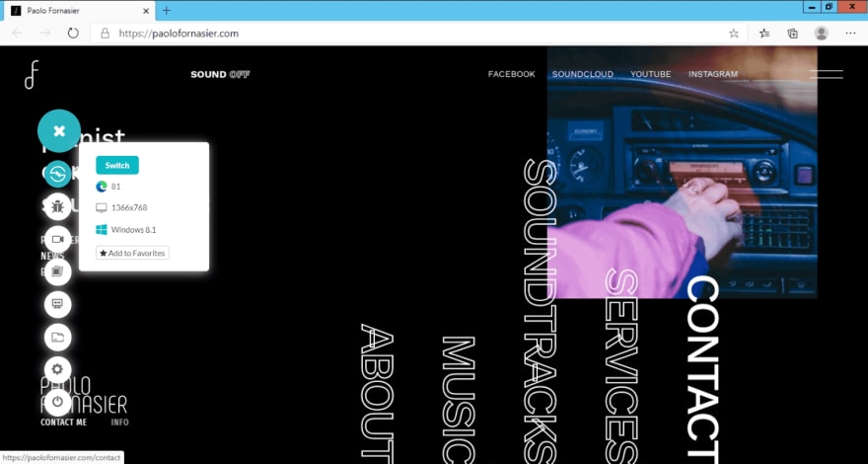Start video recording with camera icon

pos(57,240)
